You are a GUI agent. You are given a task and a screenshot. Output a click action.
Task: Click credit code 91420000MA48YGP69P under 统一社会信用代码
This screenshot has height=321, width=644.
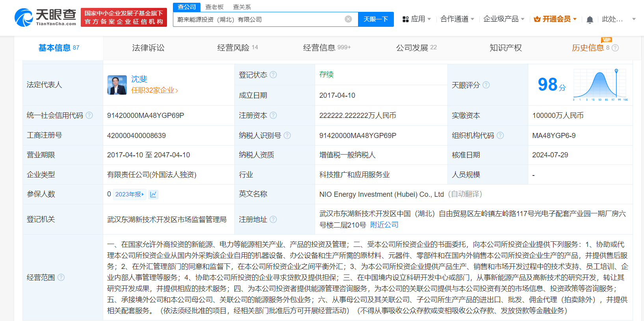point(146,116)
